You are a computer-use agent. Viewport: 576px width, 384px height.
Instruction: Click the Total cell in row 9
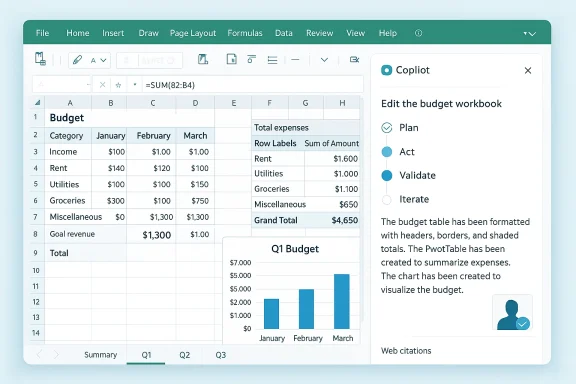tap(86, 253)
